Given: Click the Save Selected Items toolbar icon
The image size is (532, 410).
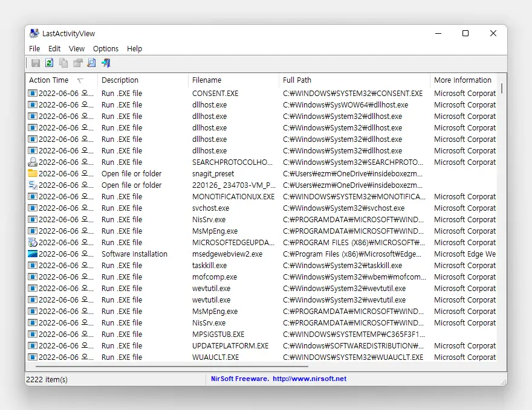Looking at the screenshot, I should coord(36,63).
